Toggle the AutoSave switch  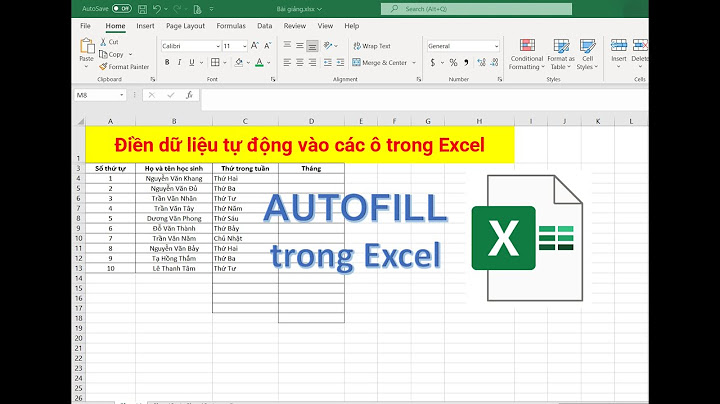[122, 9]
